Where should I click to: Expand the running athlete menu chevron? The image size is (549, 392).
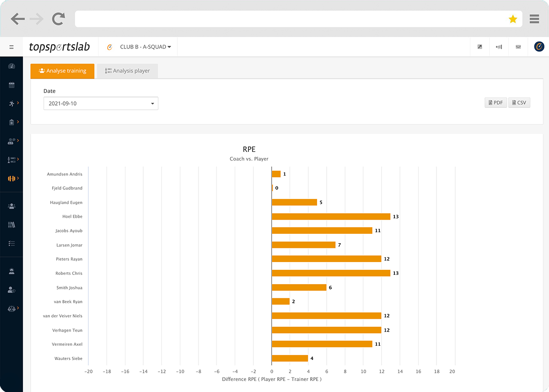click(x=18, y=103)
